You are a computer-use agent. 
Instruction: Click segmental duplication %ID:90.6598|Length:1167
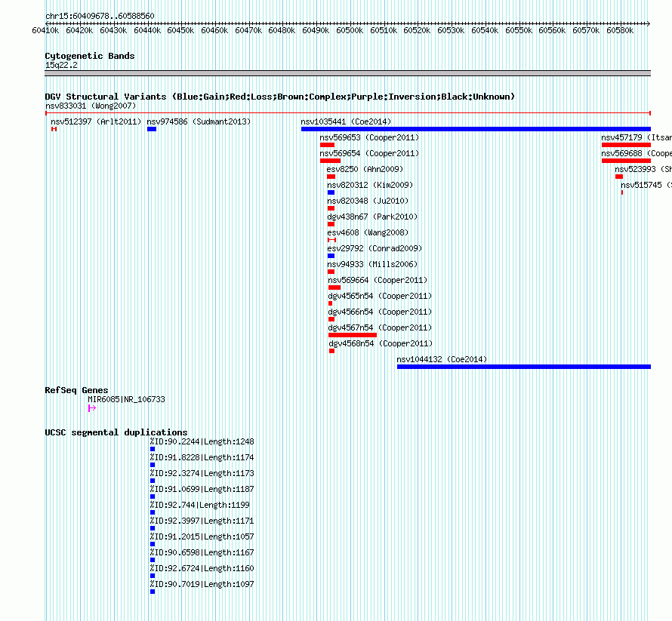pos(202,552)
